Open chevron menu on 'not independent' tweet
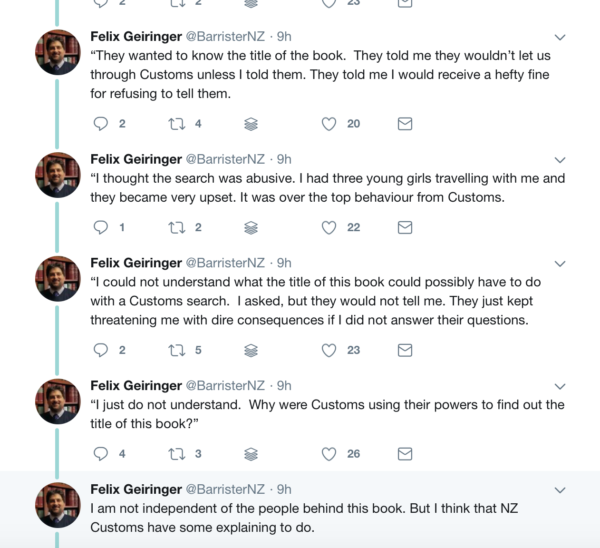 click(x=560, y=489)
